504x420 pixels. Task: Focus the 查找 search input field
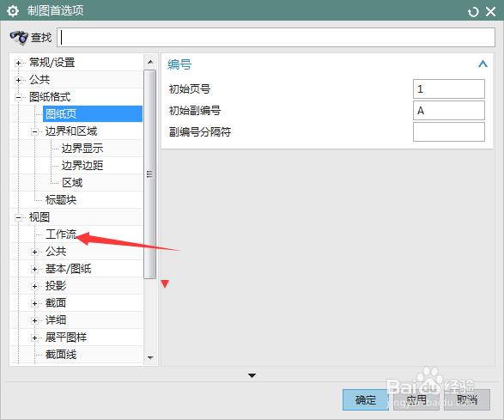coord(276,37)
